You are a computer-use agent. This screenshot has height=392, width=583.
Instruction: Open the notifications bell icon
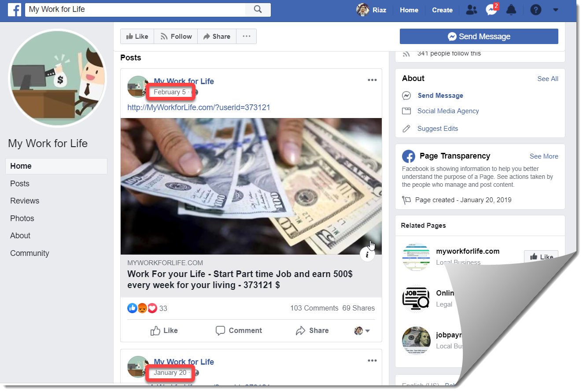511,10
